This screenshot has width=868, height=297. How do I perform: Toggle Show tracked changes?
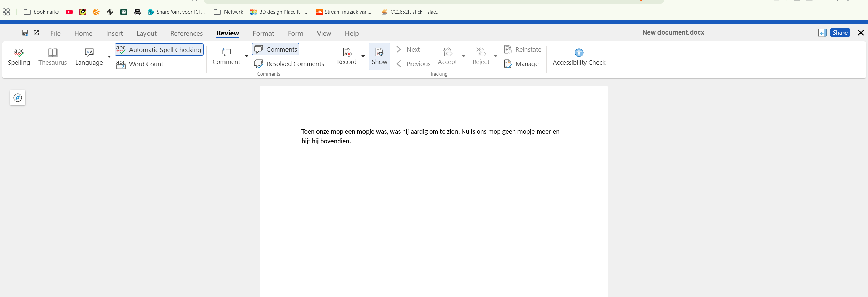[379, 56]
